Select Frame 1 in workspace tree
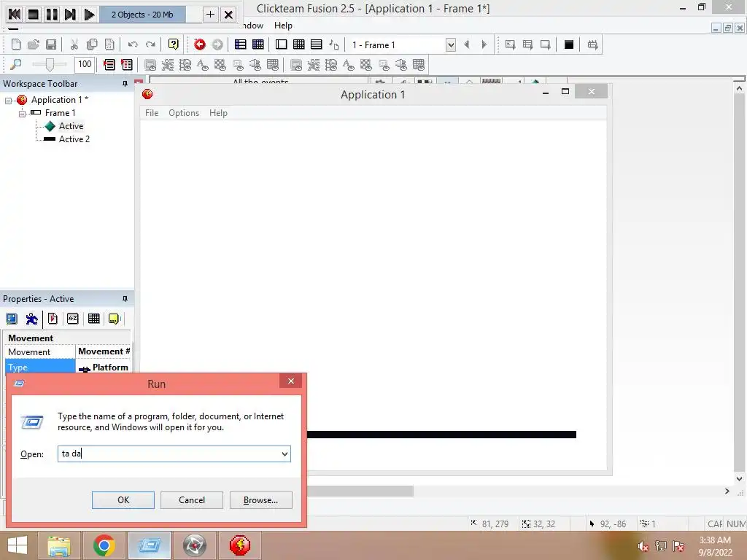Screen dimensions: 747x560 tap(60, 113)
